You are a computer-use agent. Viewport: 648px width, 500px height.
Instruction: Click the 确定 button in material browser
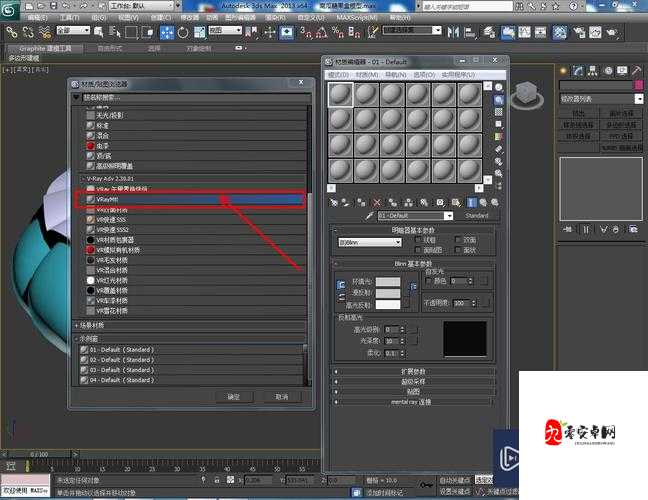click(234, 397)
